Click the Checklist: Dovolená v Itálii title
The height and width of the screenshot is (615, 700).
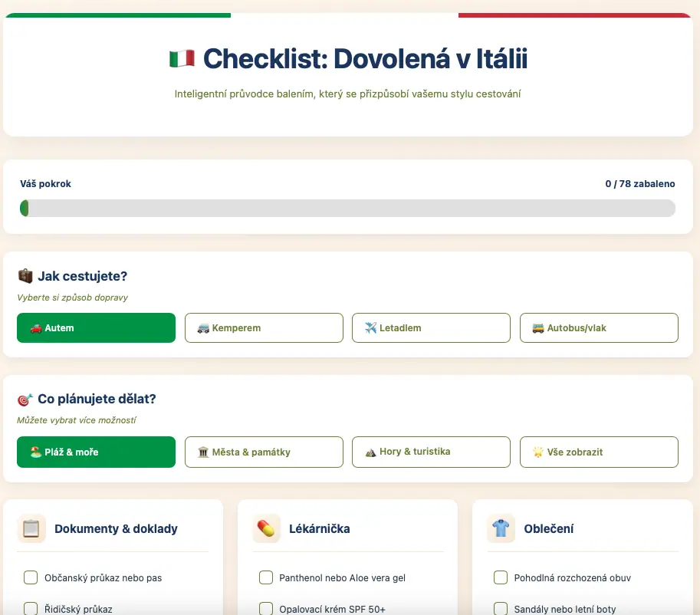365,58
